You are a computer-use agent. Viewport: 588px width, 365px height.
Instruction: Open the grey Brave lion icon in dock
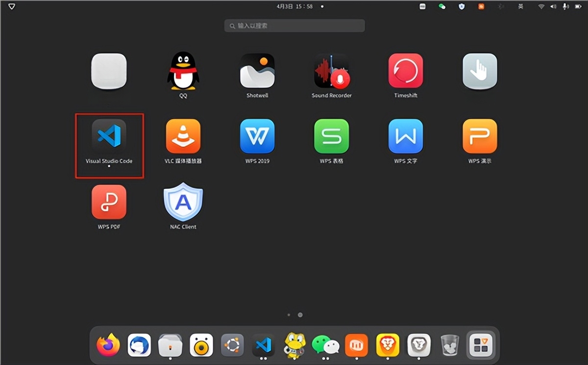[419, 345]
